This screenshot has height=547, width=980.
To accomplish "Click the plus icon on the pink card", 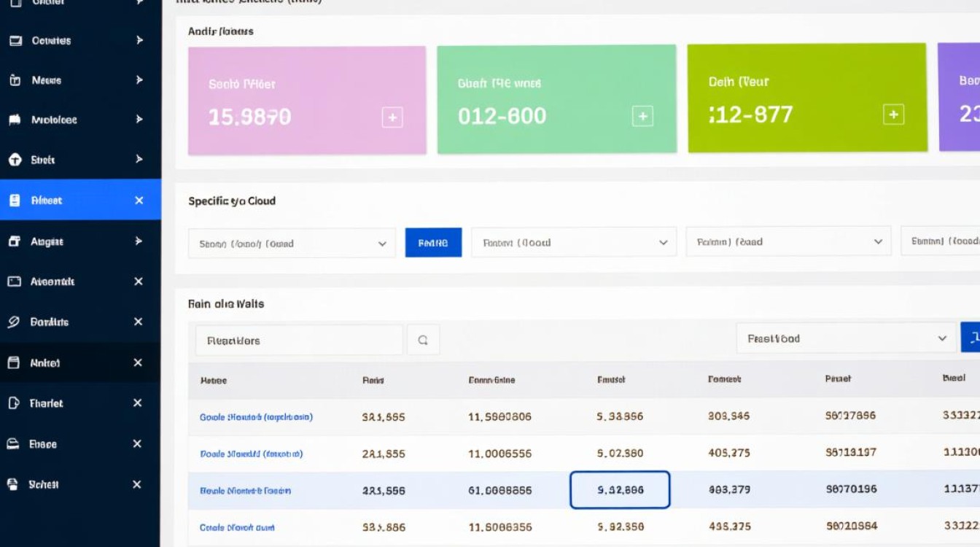I will pos(392,117).
